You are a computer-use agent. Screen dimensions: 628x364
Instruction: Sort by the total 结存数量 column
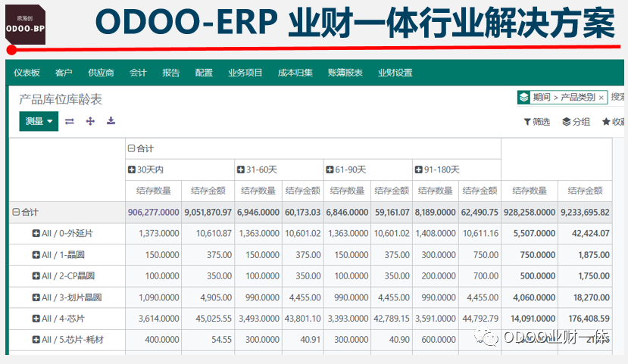click(530, 191)
